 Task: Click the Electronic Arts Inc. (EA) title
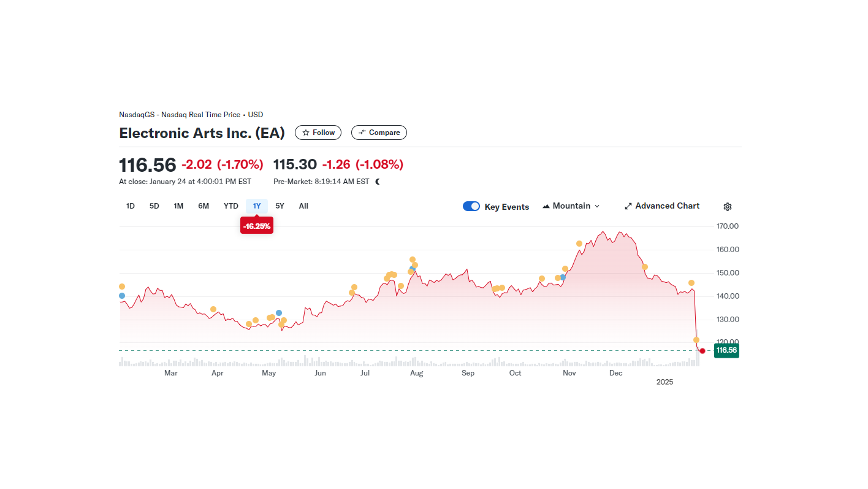[x=202, y=133]
